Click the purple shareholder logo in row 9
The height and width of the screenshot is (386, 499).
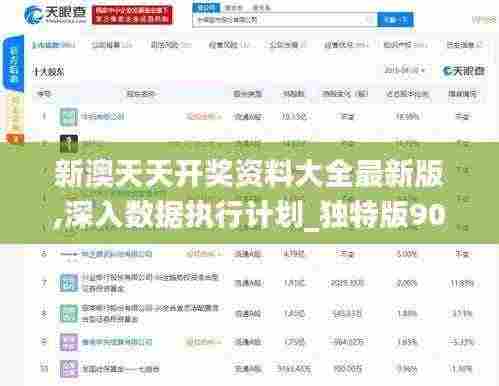click(69, 342)
